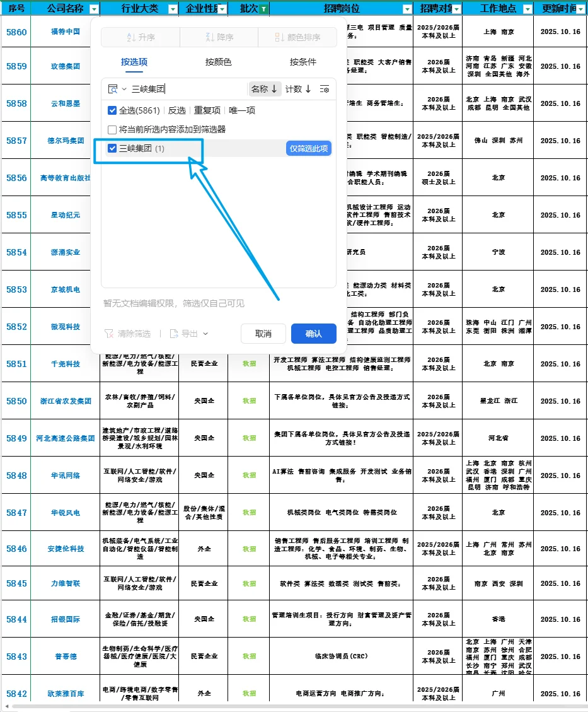The height and width of the screenshot is (712, 588).
Task: Open the 更新时间 column filter dropdown
Action: tap(580, 9)
